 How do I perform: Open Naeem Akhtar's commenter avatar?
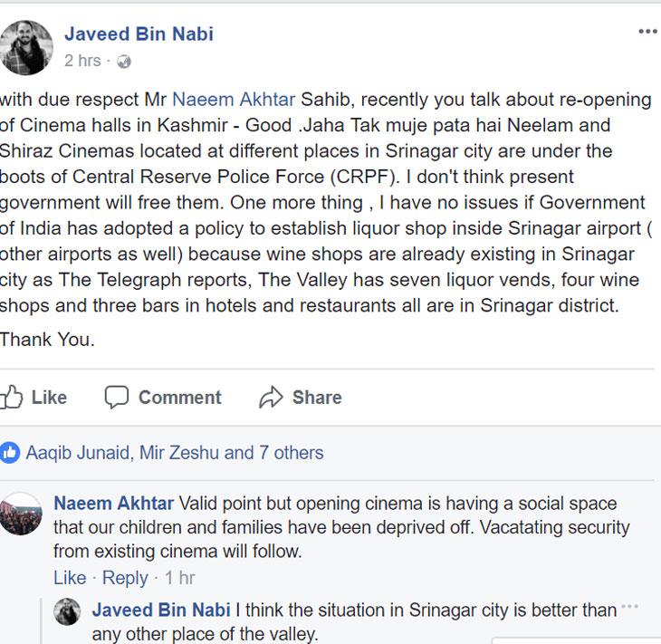click(21, 514)
